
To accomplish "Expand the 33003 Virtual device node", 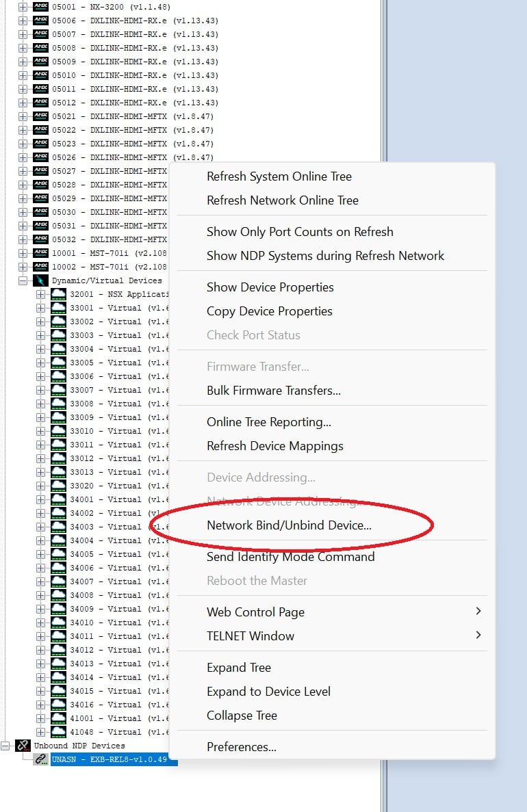I will (40, 335).
